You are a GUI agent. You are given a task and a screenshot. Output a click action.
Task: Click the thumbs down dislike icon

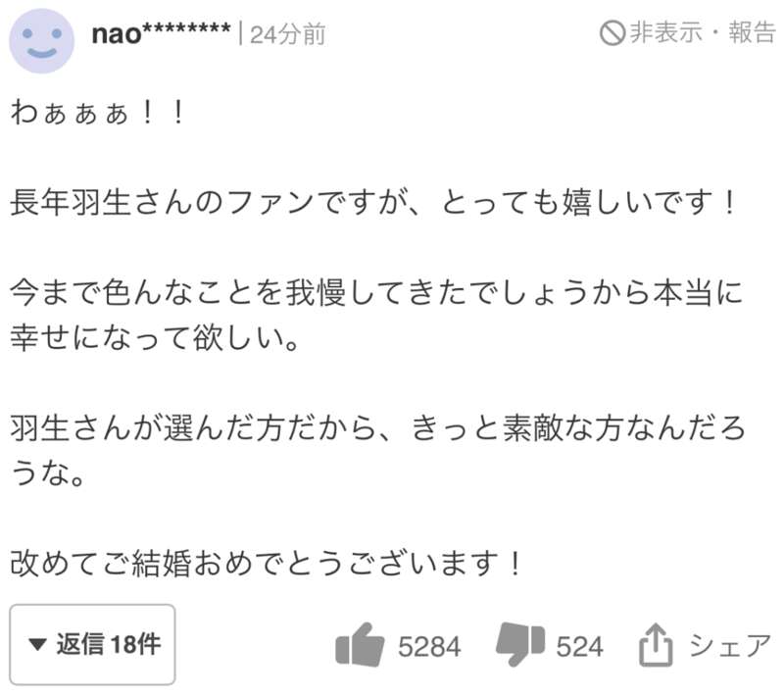pos(519,644)
